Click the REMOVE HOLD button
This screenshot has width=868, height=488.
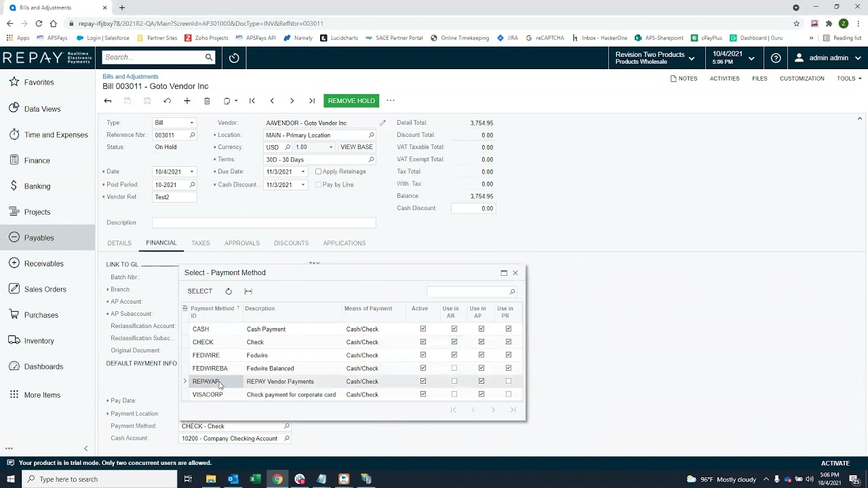tap(351, 101)
